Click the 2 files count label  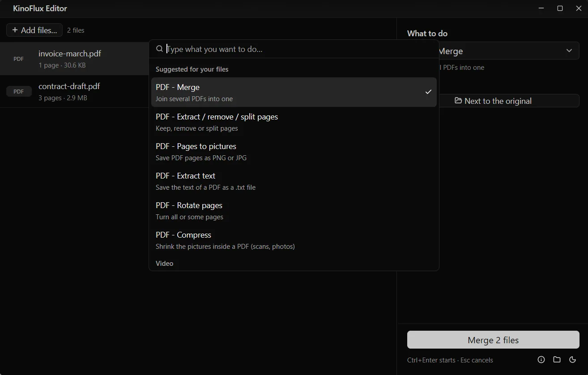(x=76, y=30)
